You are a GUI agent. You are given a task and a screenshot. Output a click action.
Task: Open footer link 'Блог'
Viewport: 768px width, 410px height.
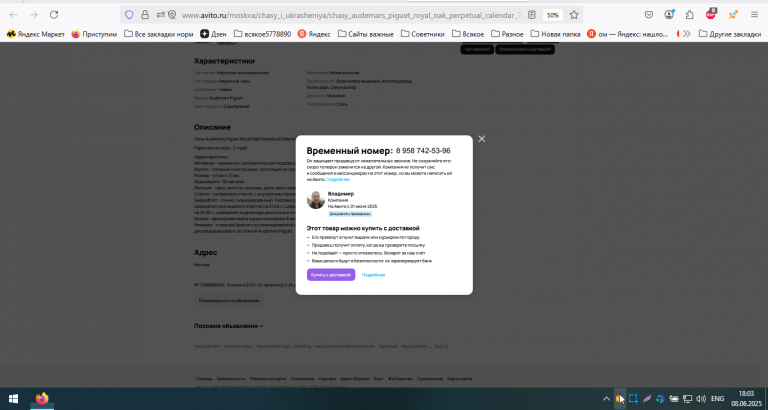click(379, 379)
